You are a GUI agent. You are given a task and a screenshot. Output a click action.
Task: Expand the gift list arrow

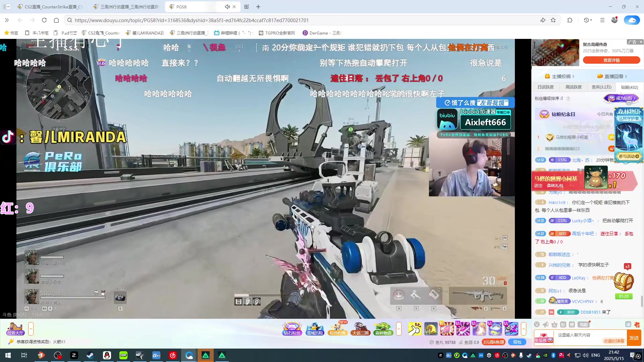tap(524, 329)
